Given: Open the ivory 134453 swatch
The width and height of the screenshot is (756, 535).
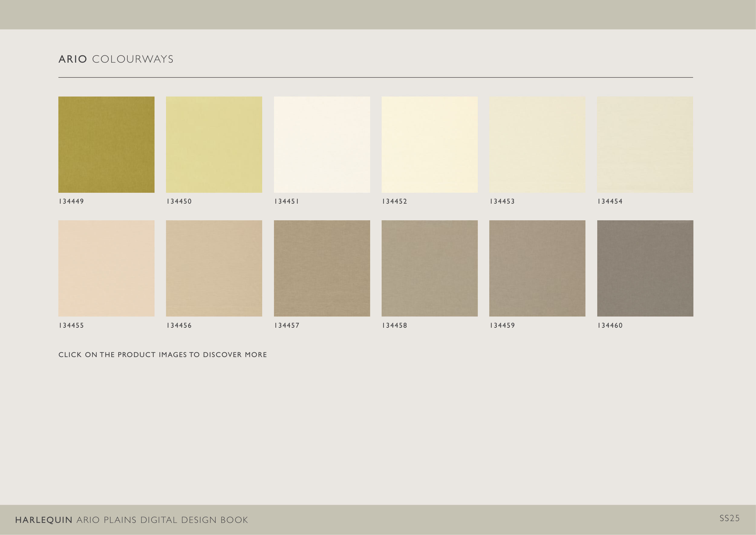Looking at the screenshot, I should [537, 145].
